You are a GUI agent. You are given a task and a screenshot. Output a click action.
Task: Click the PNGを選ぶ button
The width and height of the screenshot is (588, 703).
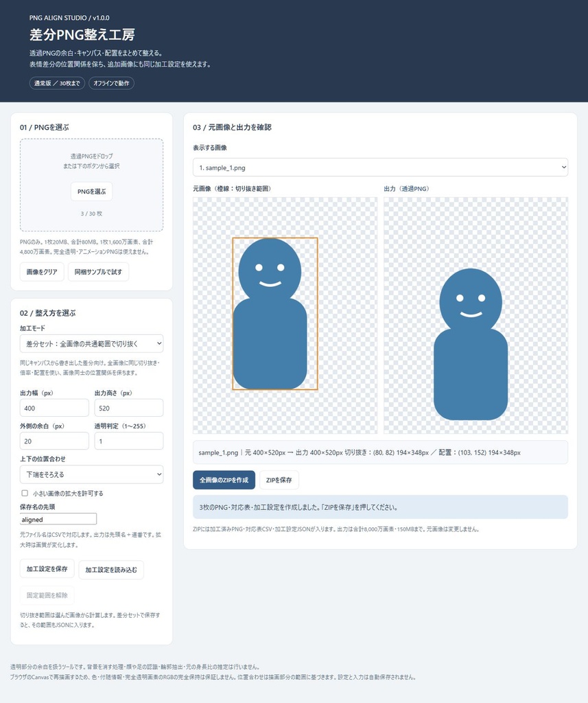pyautogui.click(x=91, y=192)
